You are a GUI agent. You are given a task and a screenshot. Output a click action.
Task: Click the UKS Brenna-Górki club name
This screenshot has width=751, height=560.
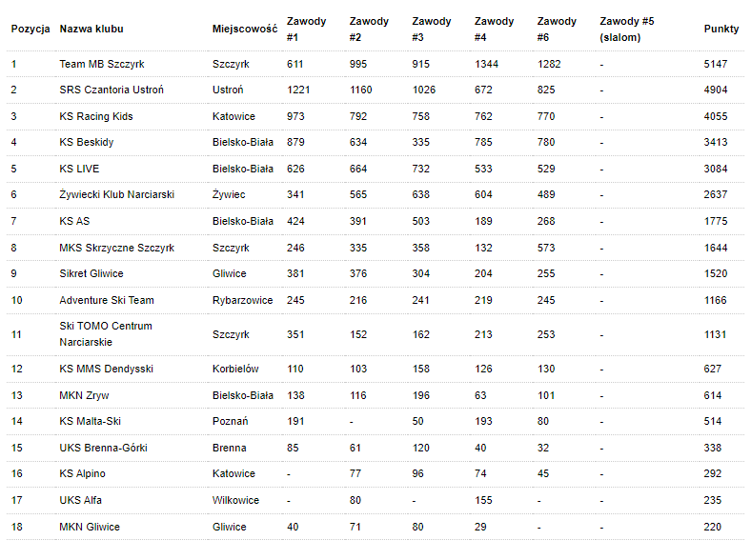click(x=103, y=448)
